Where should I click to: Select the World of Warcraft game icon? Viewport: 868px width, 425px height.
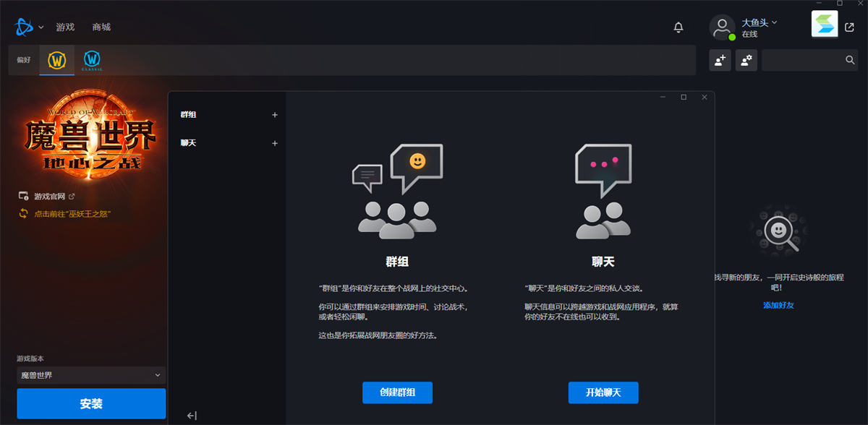pyautogui.click(x=57, y=60)
